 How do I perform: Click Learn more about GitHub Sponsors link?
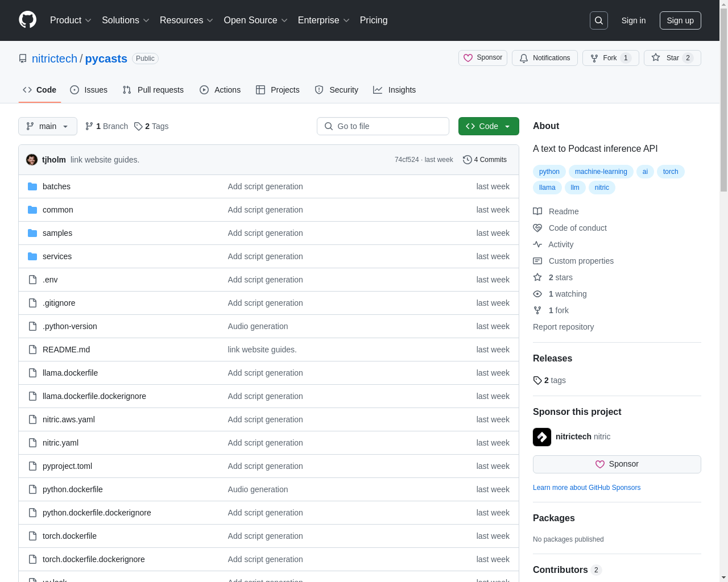coord(586,488)
